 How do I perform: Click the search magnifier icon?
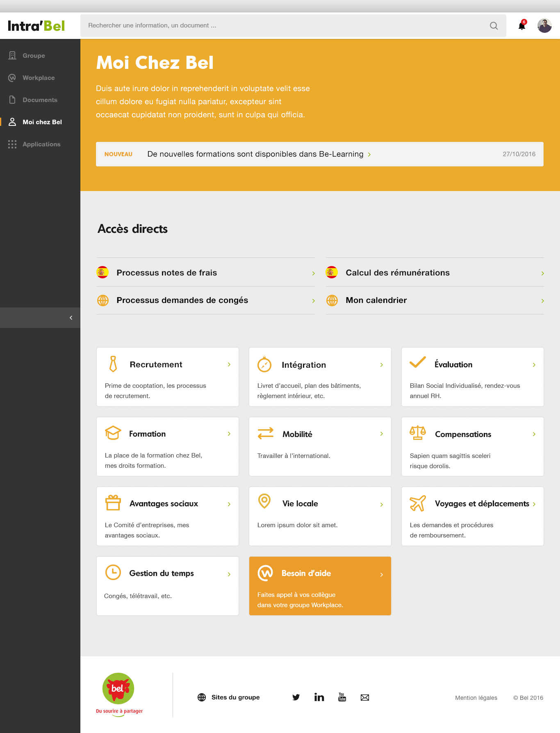(x=494, y=26)
